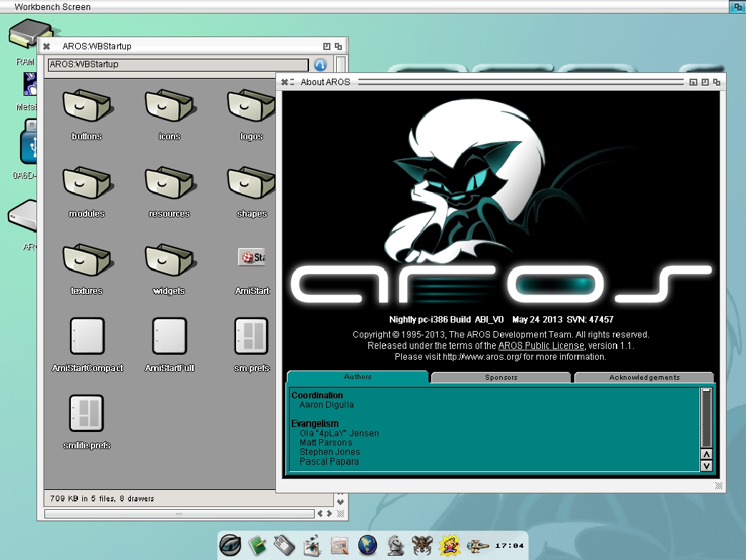
Task: Switch to the Acknowledgements tab
Action: 644,377
